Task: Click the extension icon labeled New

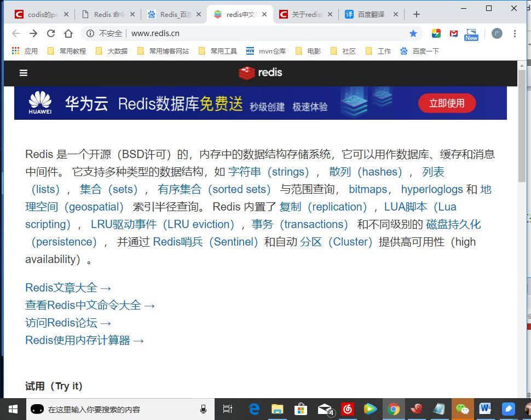Action: [x=471, y=34]
